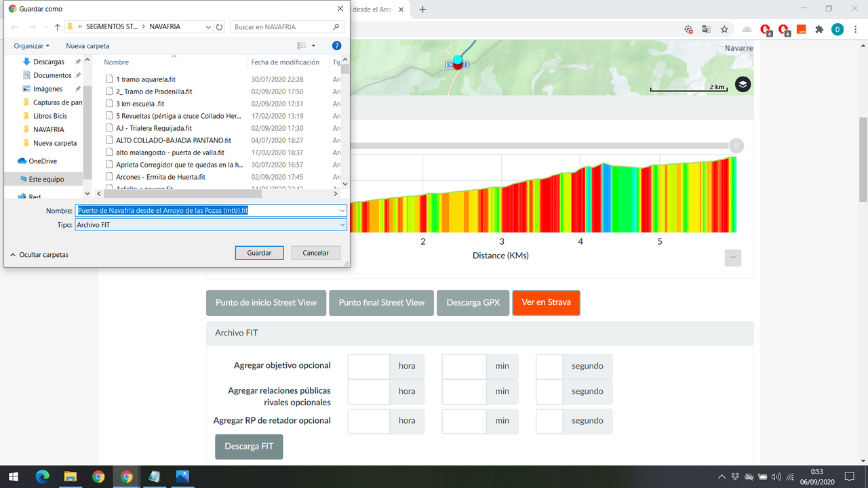Open recent locations dropdown in dialog

[x=45, y=27]
